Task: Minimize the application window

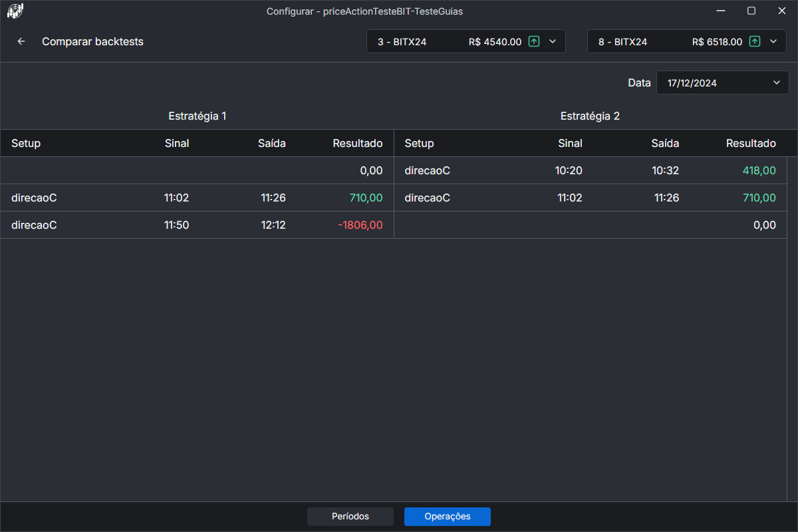Action: 721,11
